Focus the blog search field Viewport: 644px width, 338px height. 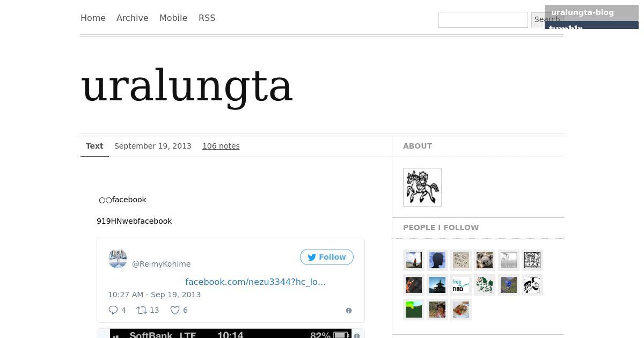point(483,20)
